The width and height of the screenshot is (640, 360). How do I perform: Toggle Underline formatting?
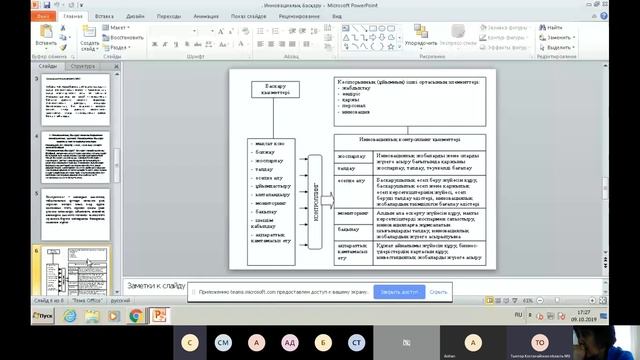pos(176,44)
